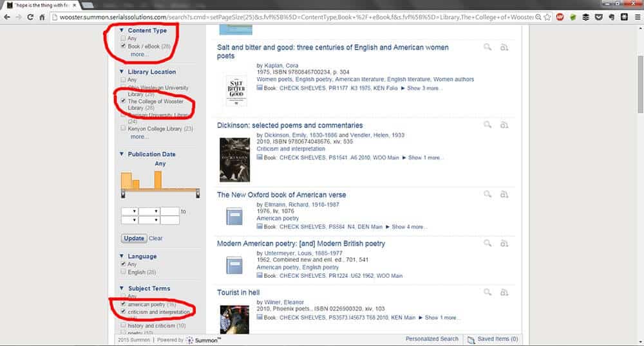The height and width of the screenshot is (346, 644).
Task: Preview the Dickinson selected poems record
Action: [x=488, y=125]
